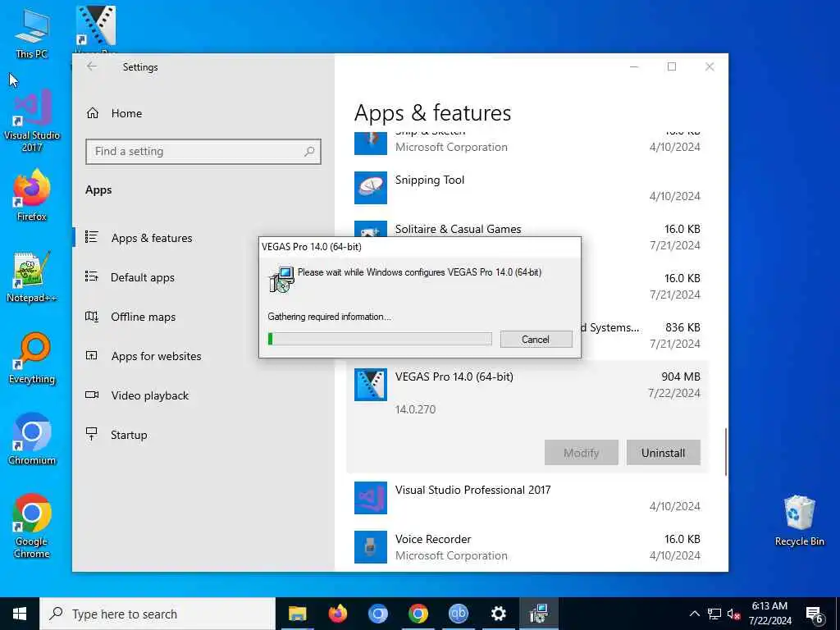Open Firefox from the taskbar
This screenshot has width=840, height=630.
[337, 614]
